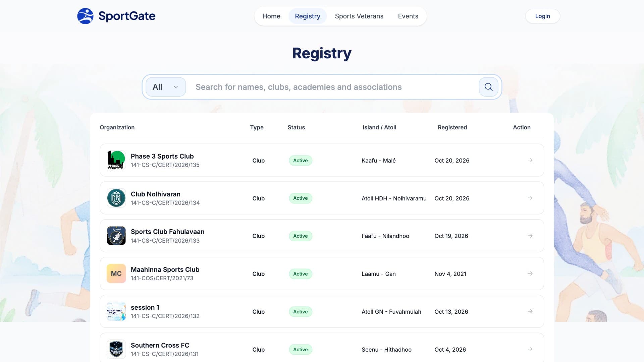Click the Island / Atoll column header
This screenshot has width=644, height=362.
coord(379,127)
